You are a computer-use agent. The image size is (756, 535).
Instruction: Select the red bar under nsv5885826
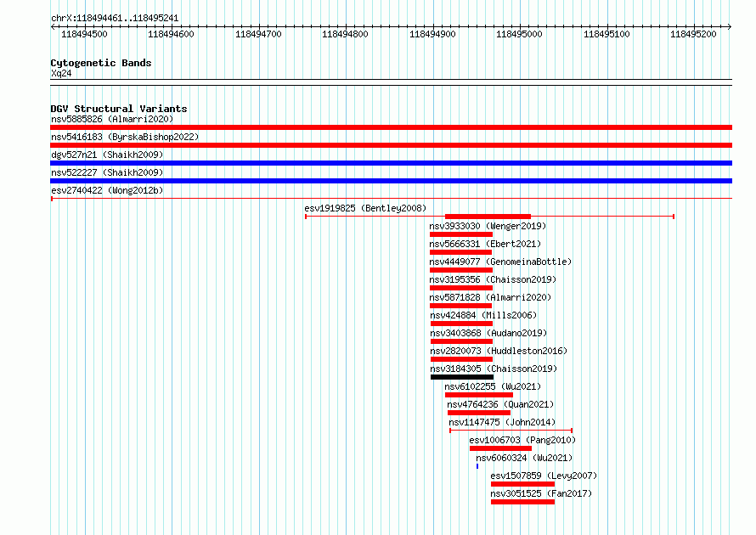coord(391,127)
